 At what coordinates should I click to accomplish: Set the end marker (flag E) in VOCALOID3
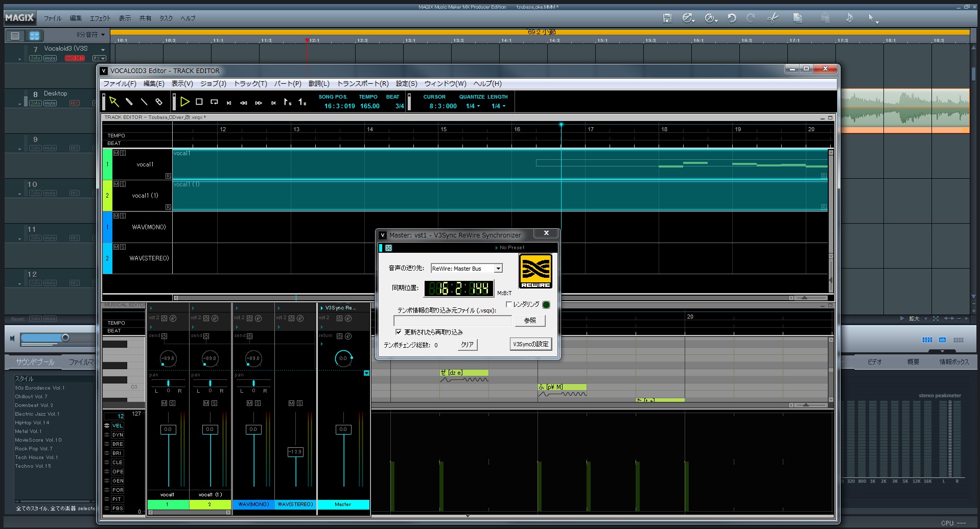(302, 102)
